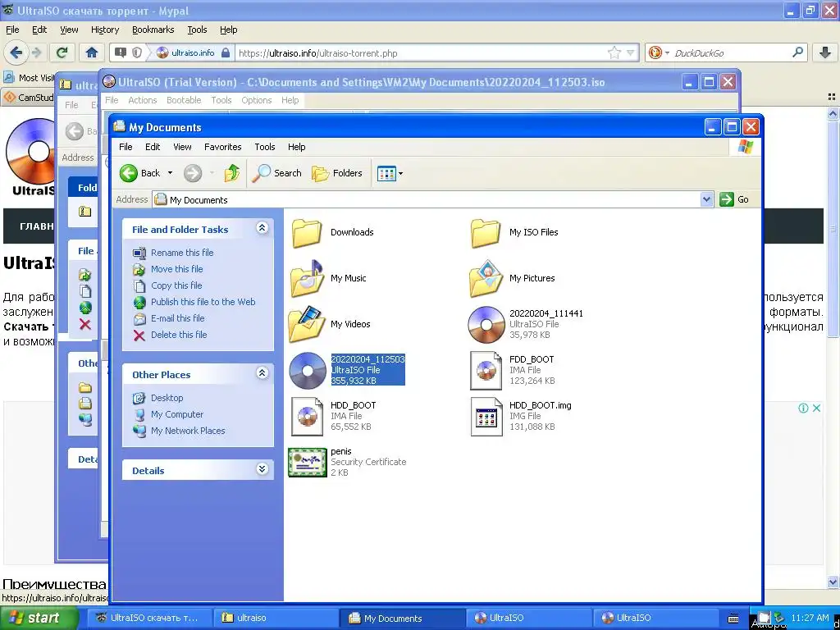Open the Edit menu in My Documents

click(x=153, y=147)
